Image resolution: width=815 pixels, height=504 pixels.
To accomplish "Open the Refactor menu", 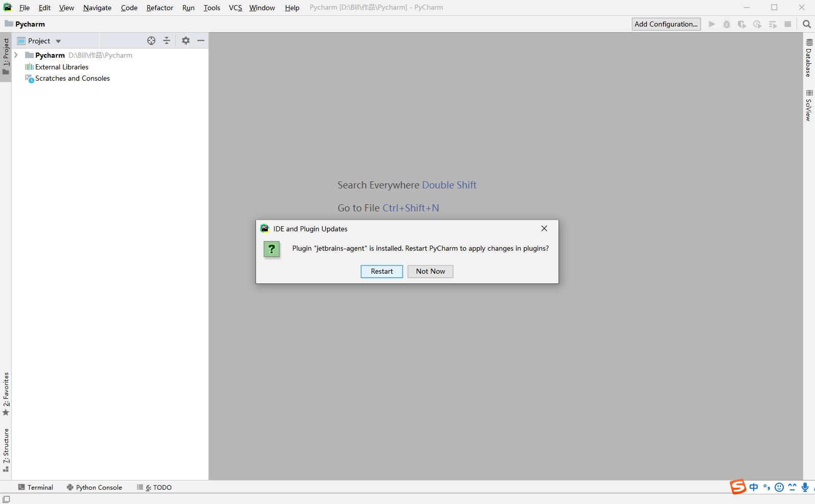I will point(160,8).
